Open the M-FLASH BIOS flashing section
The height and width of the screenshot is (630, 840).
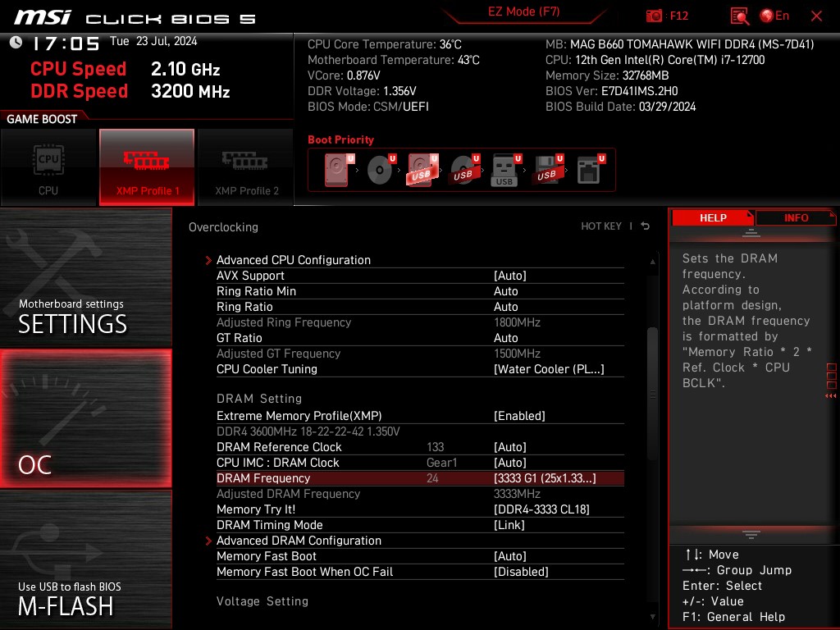[85, 559]
